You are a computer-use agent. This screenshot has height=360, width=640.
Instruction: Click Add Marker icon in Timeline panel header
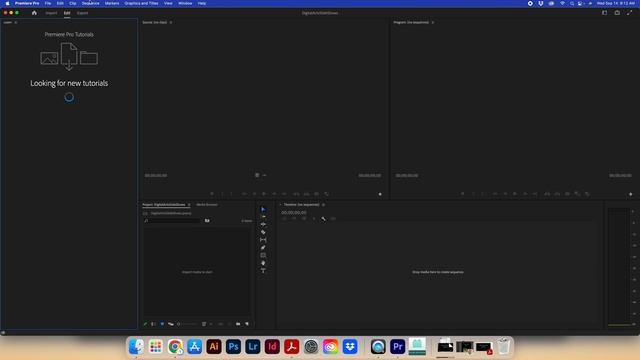pyautogui.click(x=313, y=219)
